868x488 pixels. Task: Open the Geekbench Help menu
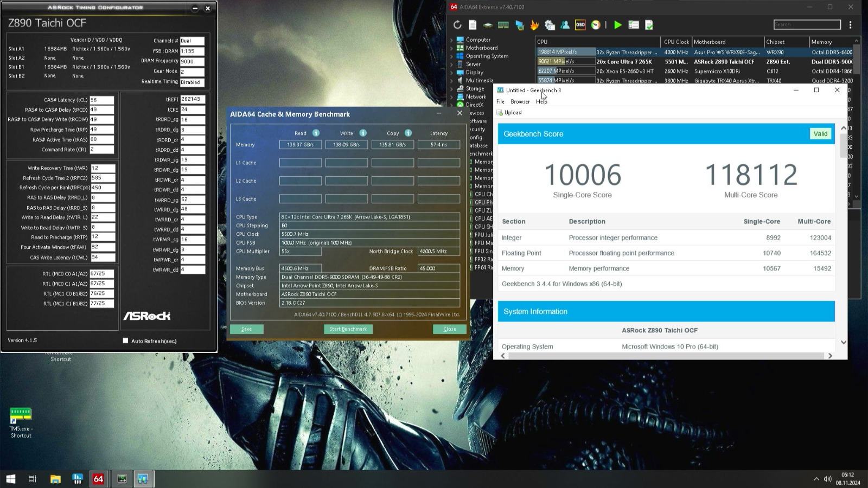(541, 101)
